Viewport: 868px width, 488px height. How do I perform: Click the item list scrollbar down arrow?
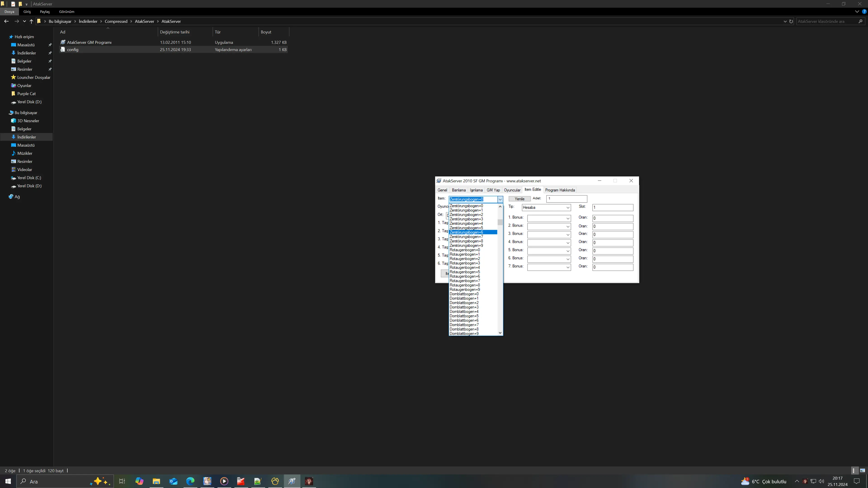click(500, 333)
